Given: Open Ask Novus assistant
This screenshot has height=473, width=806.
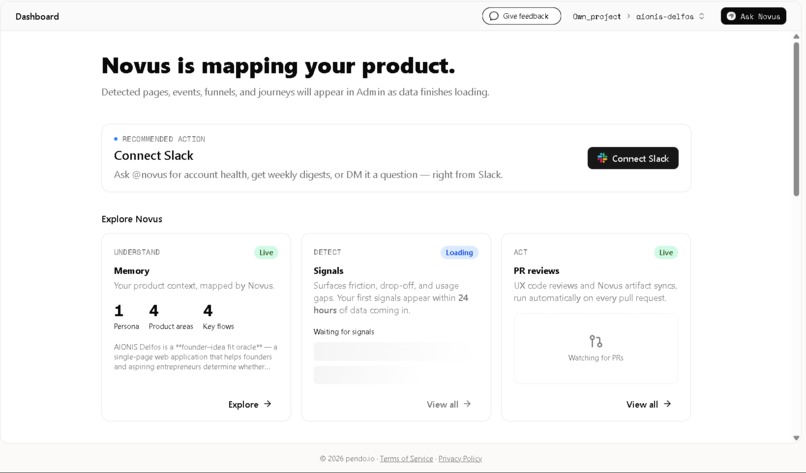Looking at the screenshot, I should (x=753, y=16).
